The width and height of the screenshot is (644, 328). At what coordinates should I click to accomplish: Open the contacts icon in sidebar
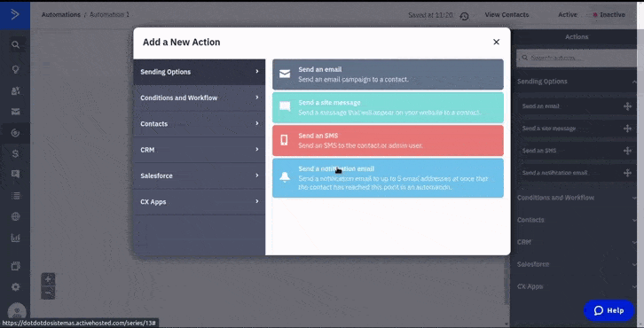click(x=15, y=90)
